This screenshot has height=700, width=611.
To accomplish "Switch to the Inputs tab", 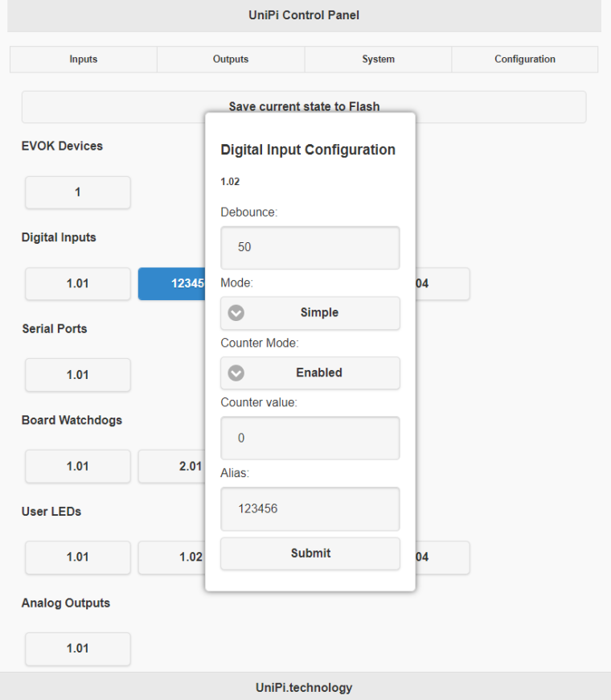I will tap(83, 60).
